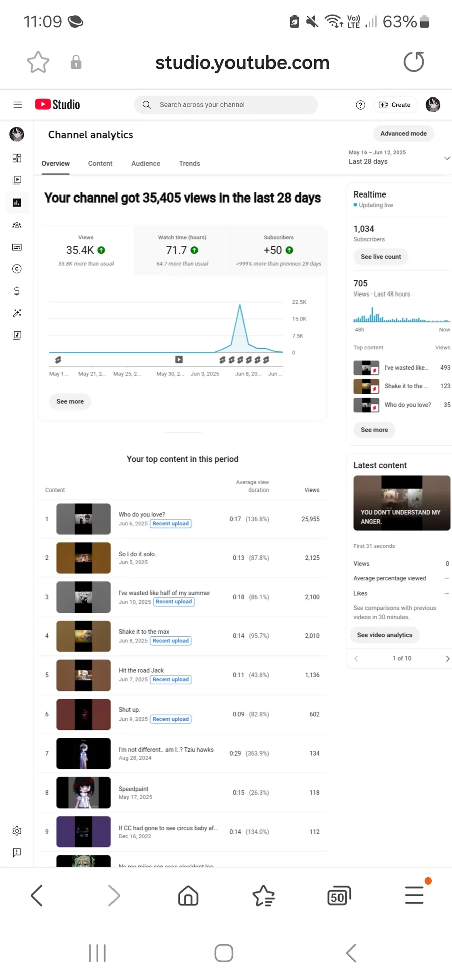This screenshot has height=980, width=452.
Task: Click the Create button
Action: tap(395, 105)
